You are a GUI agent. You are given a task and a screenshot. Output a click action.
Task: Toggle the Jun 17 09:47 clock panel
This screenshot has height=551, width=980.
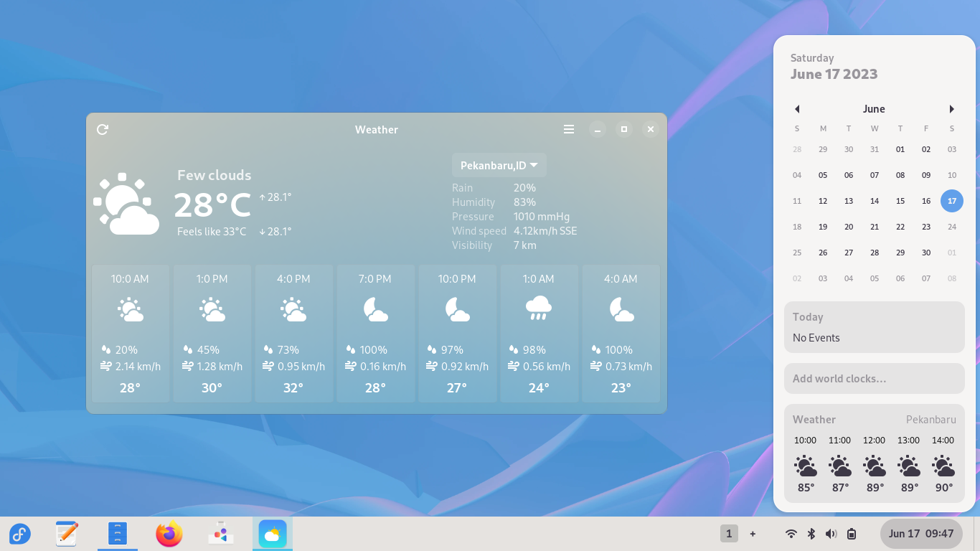[921, 534]
